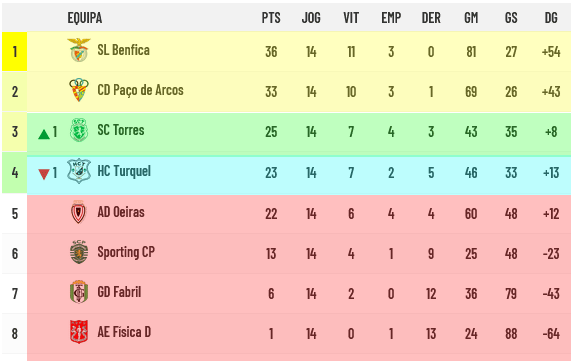Open the SC Torres club logo

click(79, 130)
